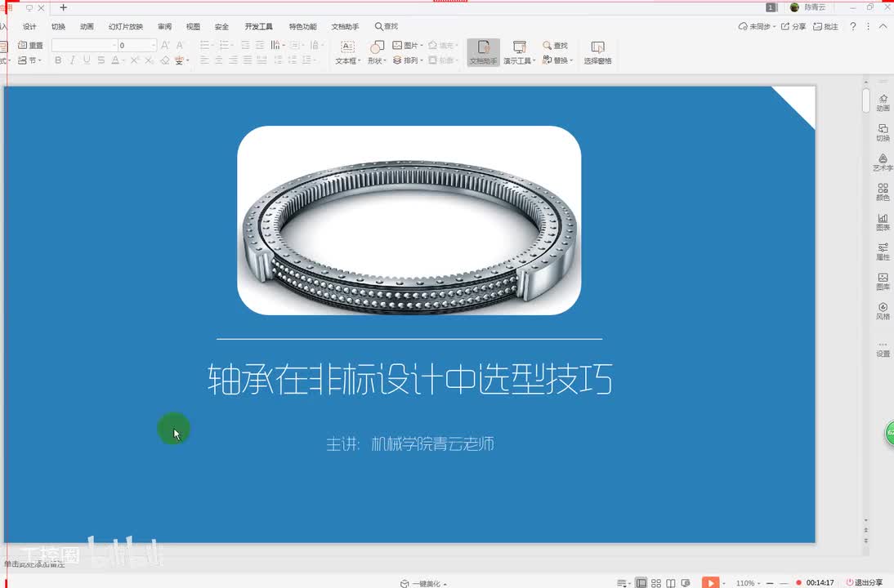
Task: Click the clear formatting eraser icon
Action: (x=165, y=60)
